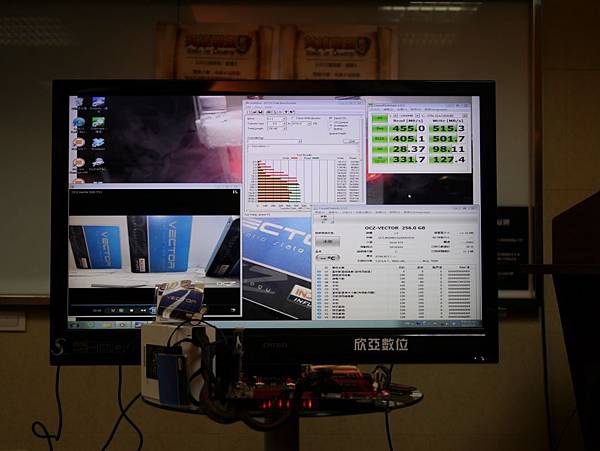Viewport: 600px width, 451px height.
Task: Select the Neither radio option in ATTO
Action: click(x=331, y=129)
